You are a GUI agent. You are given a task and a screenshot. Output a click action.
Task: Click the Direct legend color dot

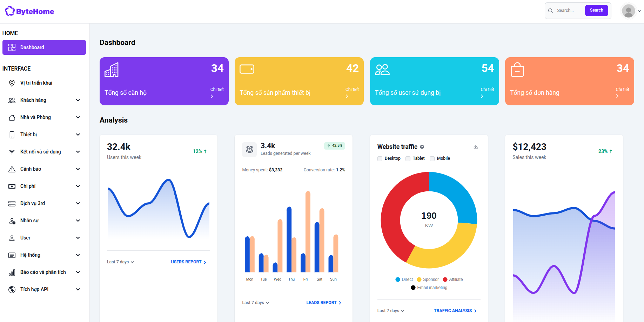click(398, 280)
